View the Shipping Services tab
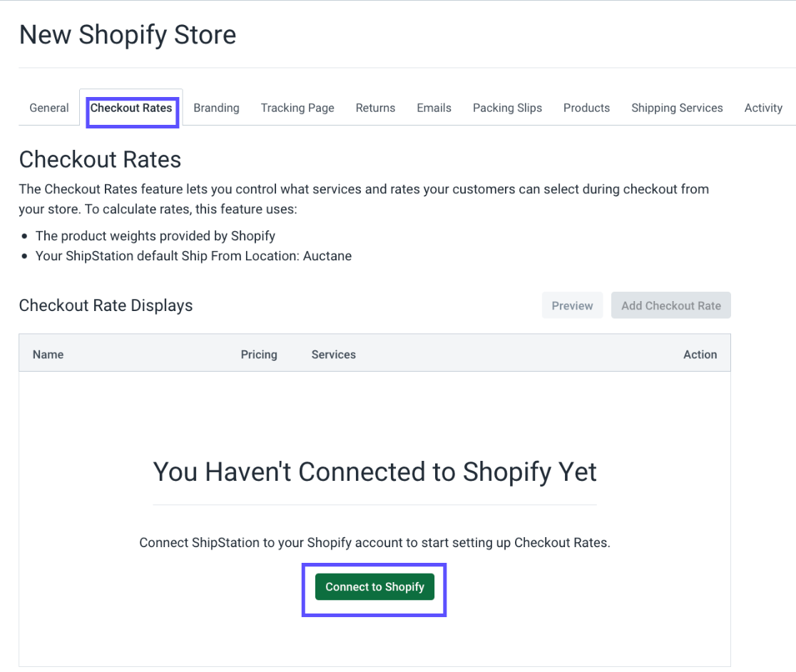796x672 pixels. (x=677, y=108)
